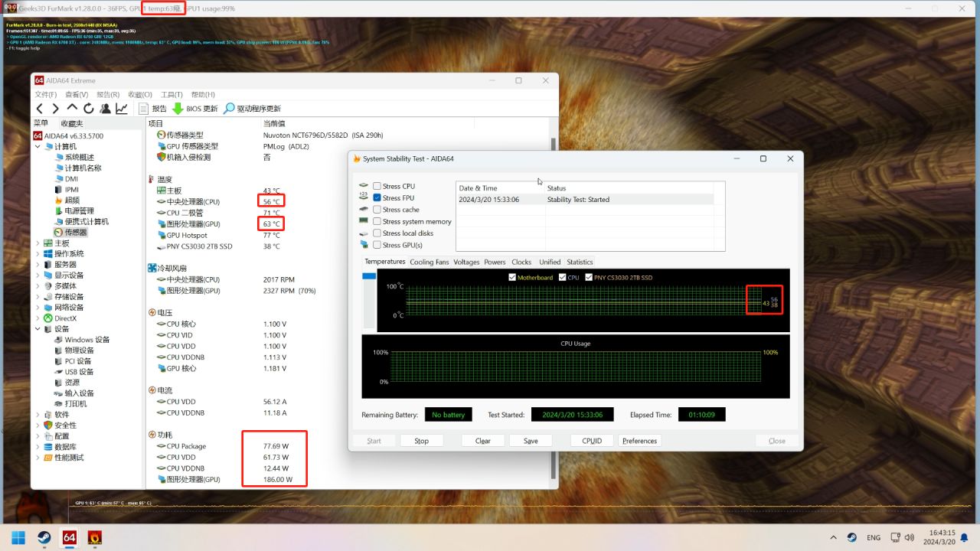
Task: Select the 系统概述 tree item
Action: pos(74,157)
